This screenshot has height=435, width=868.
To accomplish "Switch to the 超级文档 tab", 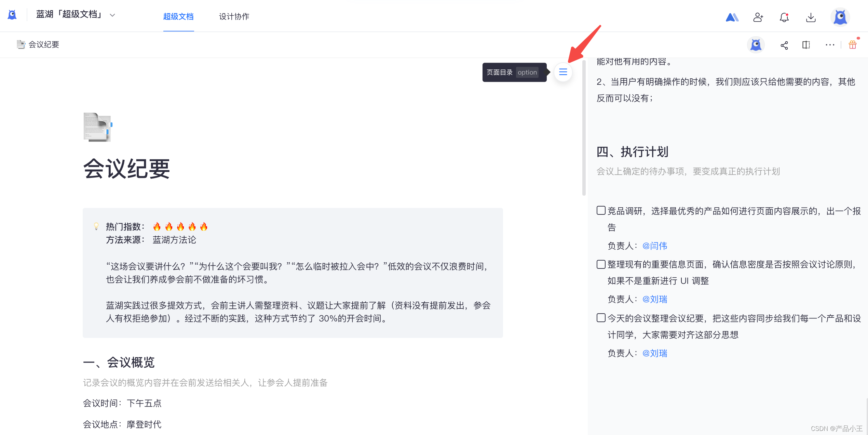I will coord(178,16).
